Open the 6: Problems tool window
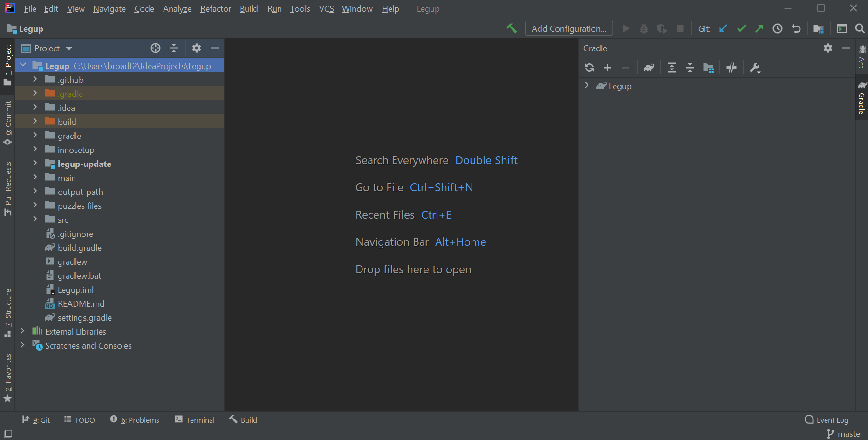The image size is (868, 440). pos(135,420)
